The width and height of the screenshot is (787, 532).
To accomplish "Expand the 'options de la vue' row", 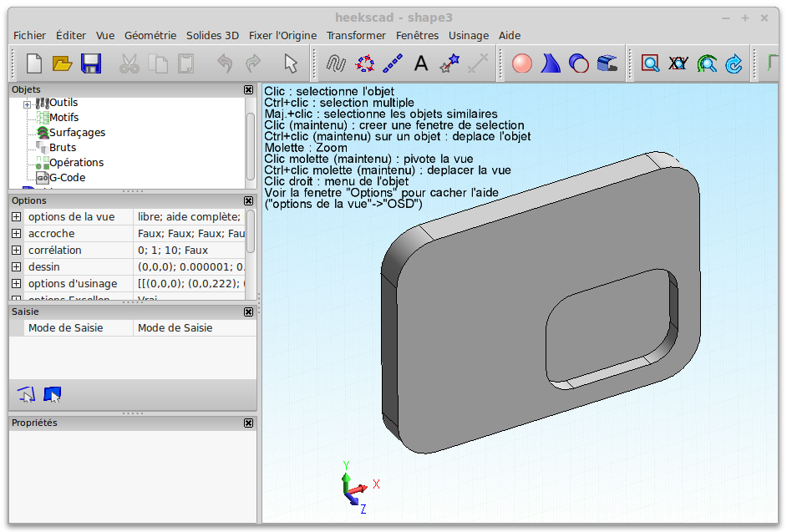I will (x=16, y=217).
